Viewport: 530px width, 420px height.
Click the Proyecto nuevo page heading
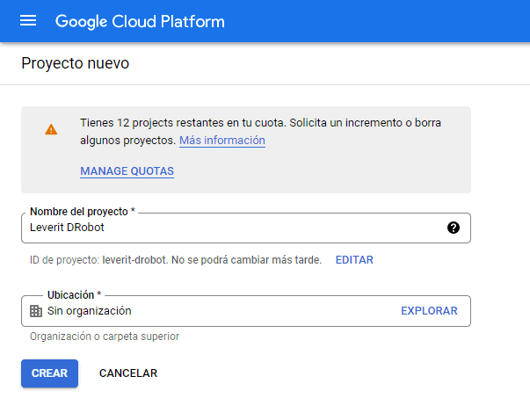click(75, 63)
